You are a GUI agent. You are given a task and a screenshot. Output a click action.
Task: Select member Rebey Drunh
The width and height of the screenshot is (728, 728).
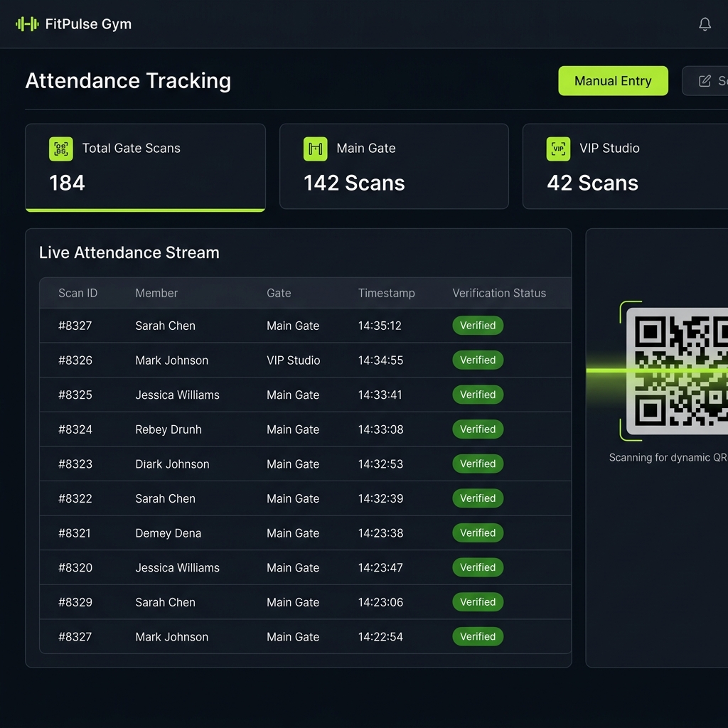click(x=168, y=429)
